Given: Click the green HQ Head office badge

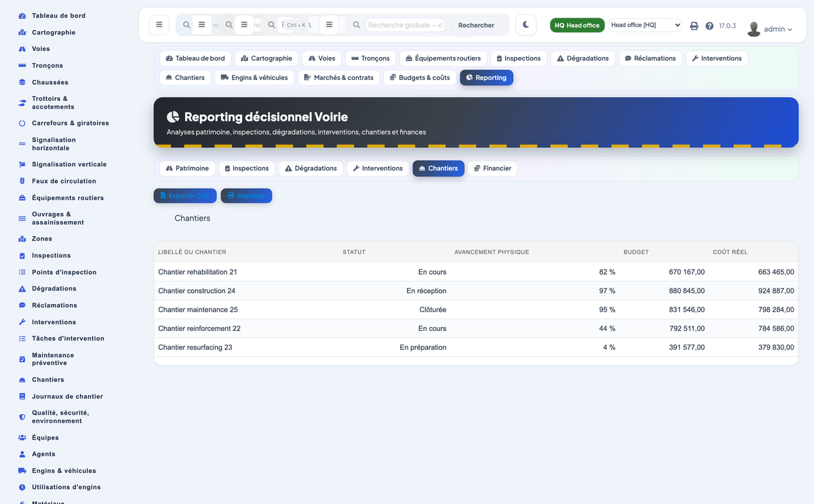Looking at the screenshot, I should tap(577, 25).
